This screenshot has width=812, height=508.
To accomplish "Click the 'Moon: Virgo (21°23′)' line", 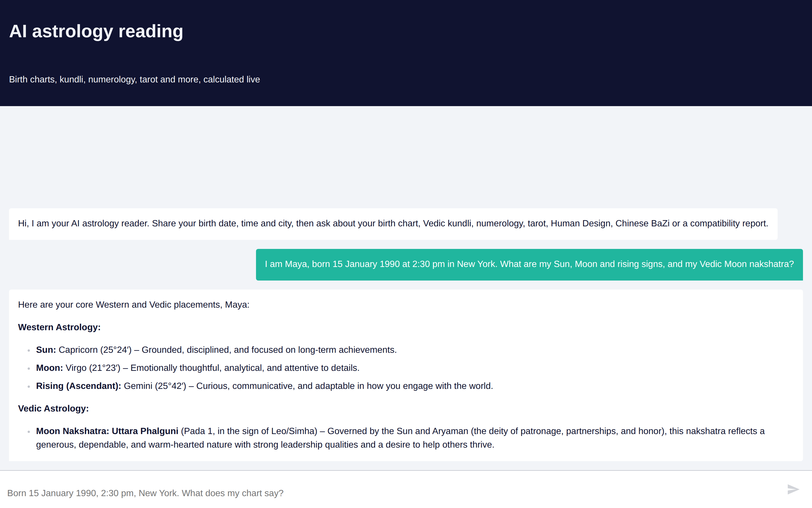I will tap(198, 368).
